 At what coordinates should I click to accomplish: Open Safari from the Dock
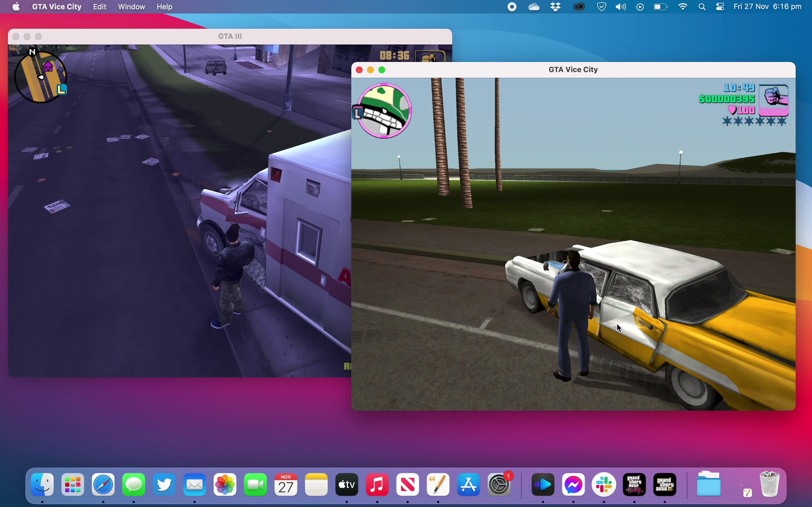(x=103, y=484)
